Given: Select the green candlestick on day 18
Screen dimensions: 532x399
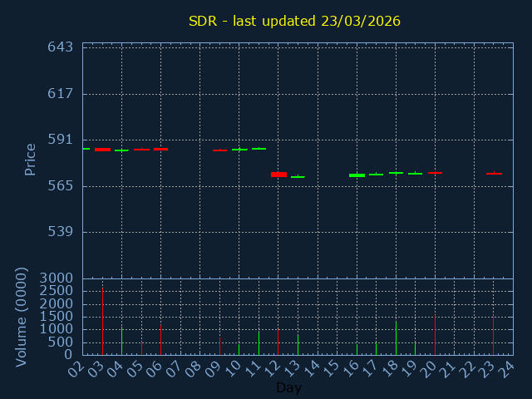Looking at the screenshot, I should click(396, 173).
